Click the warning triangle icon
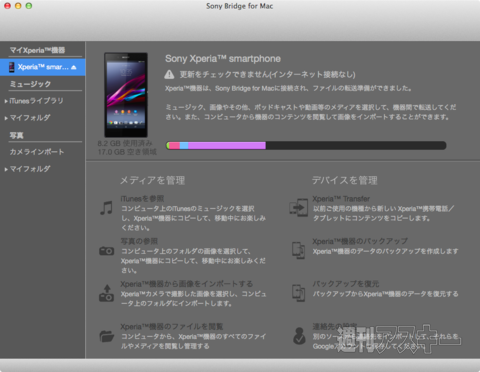 click(169, 74)
